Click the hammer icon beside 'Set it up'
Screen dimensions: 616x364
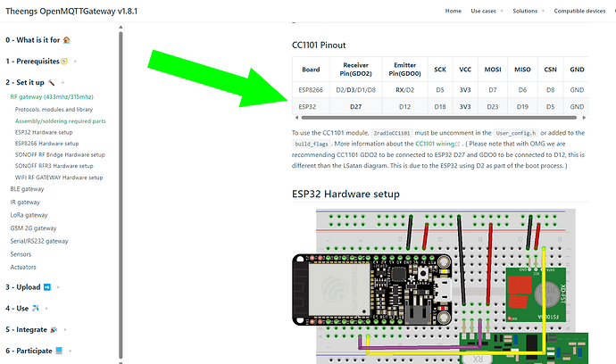[x=52, y=82]
